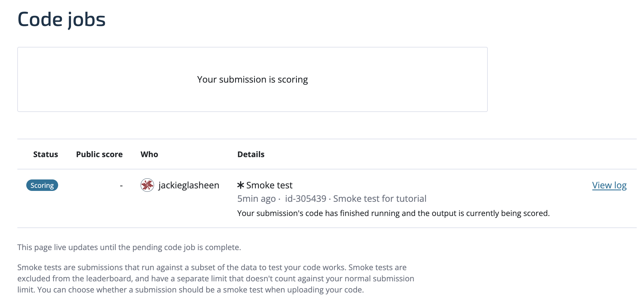
Task: Click the Scoring pill in the Status column
Action: click(x=42, y=185)
